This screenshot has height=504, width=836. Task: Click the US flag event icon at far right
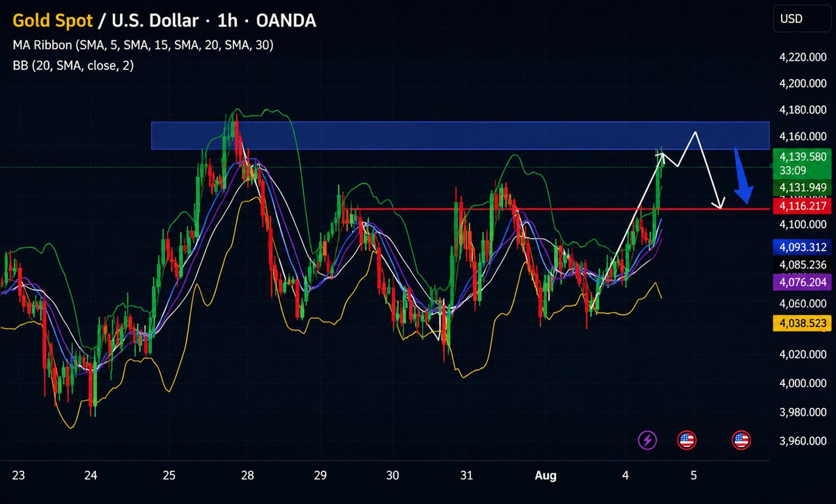point(741,439)
